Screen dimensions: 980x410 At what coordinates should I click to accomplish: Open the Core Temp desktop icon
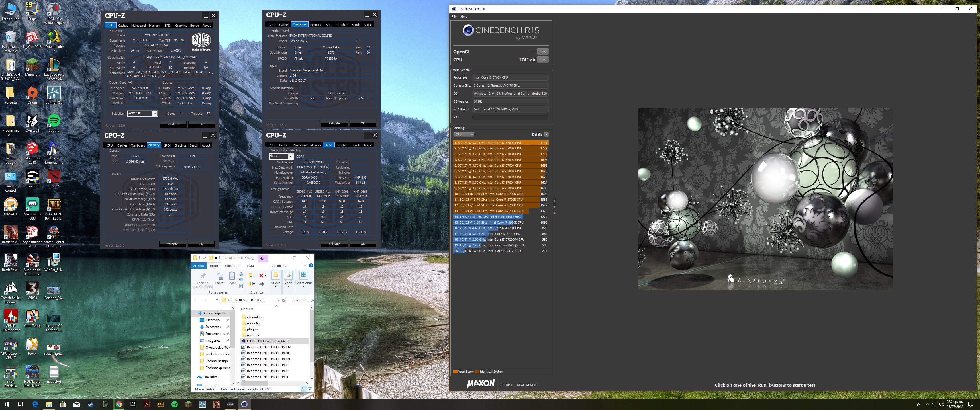click(32, 318)
